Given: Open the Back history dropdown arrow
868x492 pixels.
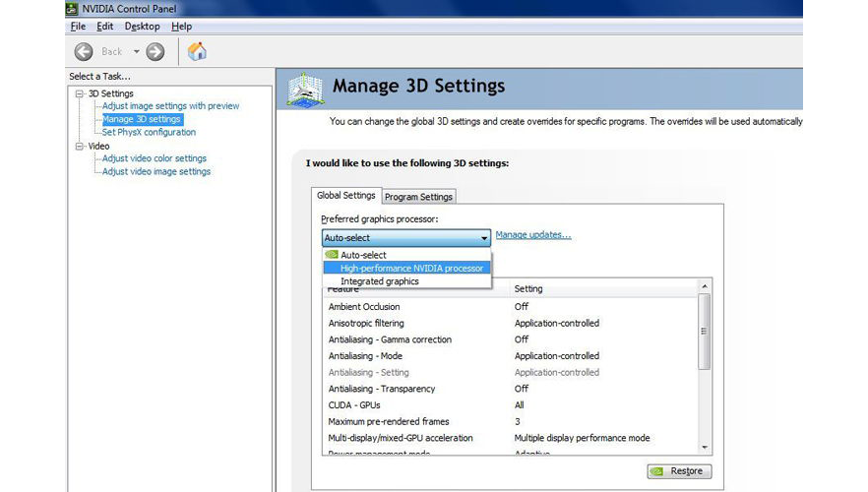Looking at the screenshot, I should [x=137, y=52].
